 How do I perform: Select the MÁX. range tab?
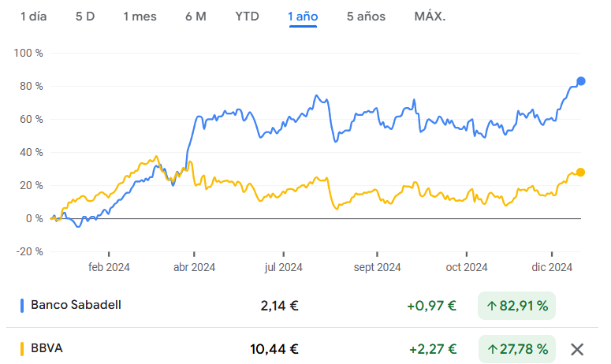430,17
